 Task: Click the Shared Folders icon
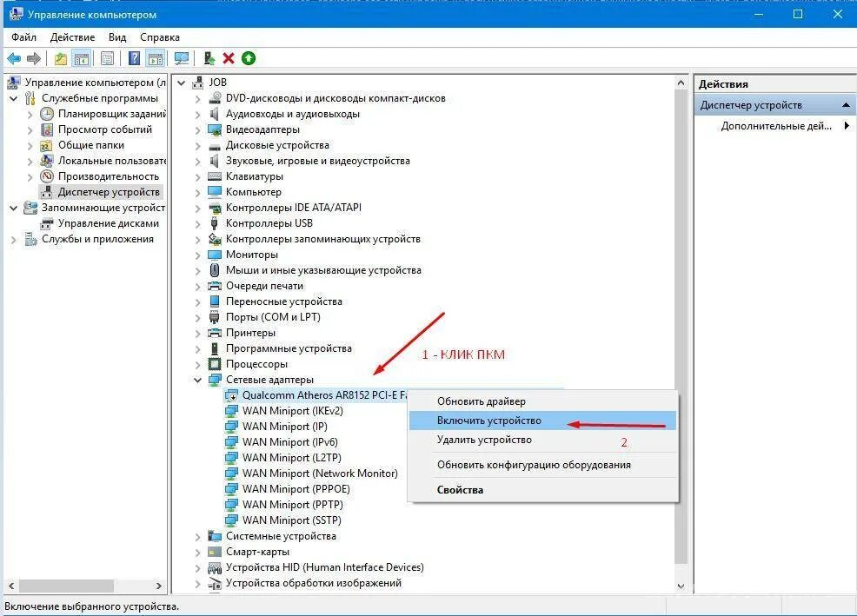[47, 145]
